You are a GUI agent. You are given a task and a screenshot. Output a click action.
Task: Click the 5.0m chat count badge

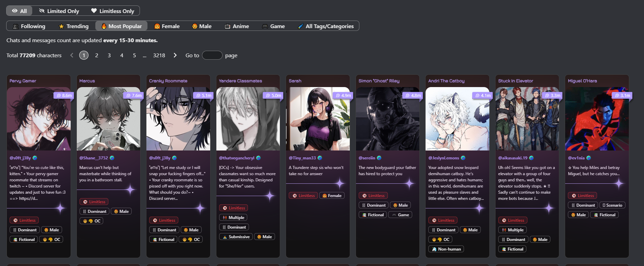pyautogui.click(x=274, y=95)
